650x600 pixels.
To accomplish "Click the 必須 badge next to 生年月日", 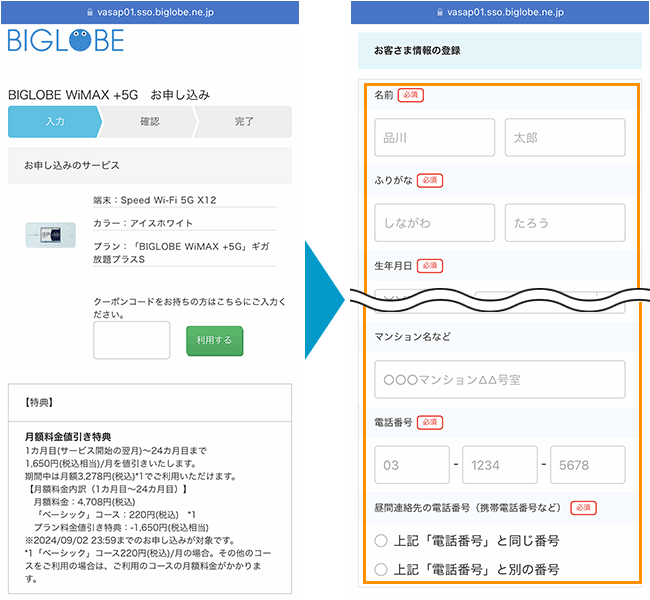I will click(430, 265).
